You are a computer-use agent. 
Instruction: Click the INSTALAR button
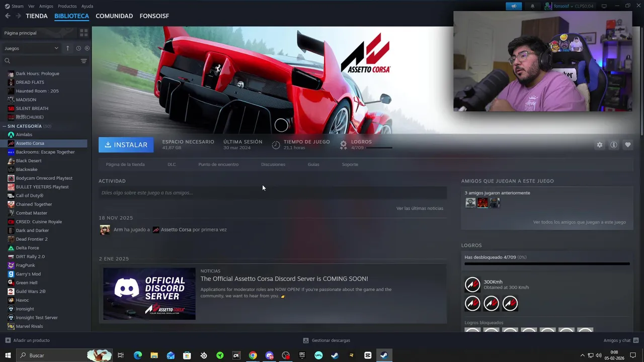click(x=126, y=145)
